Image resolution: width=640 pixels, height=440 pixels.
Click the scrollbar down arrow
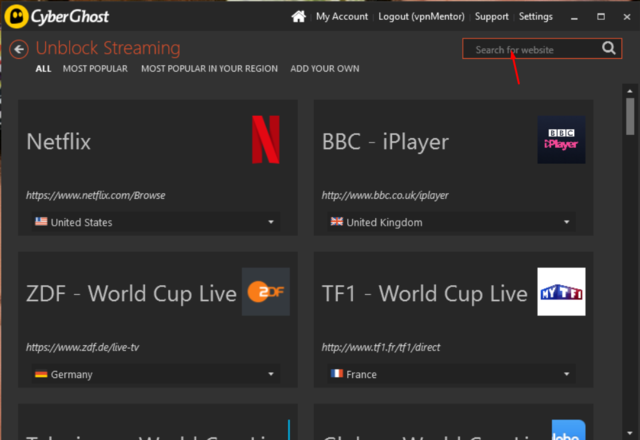pos(630,433)
